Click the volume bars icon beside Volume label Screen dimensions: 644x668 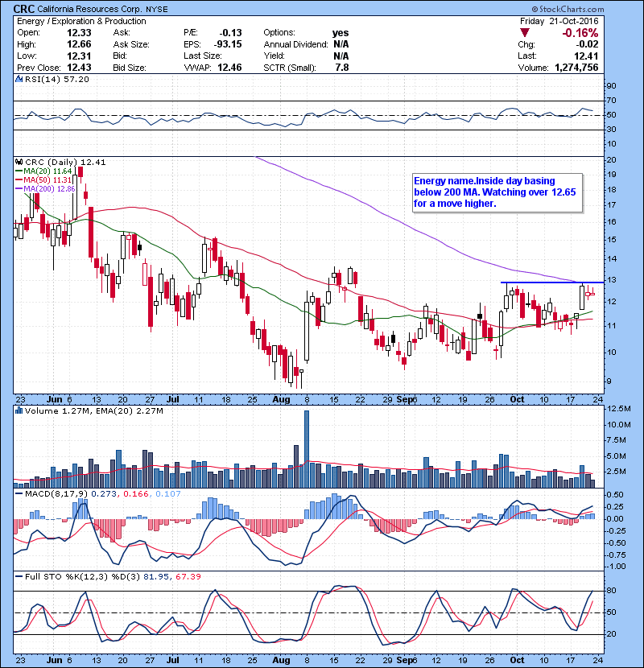[x=19, y=410]
